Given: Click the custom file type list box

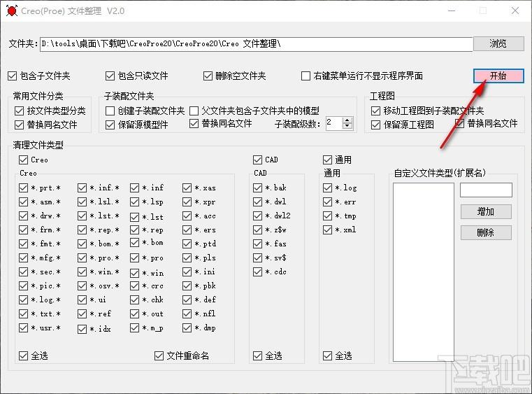Looking at the screenshot, I should click(424, 272).
